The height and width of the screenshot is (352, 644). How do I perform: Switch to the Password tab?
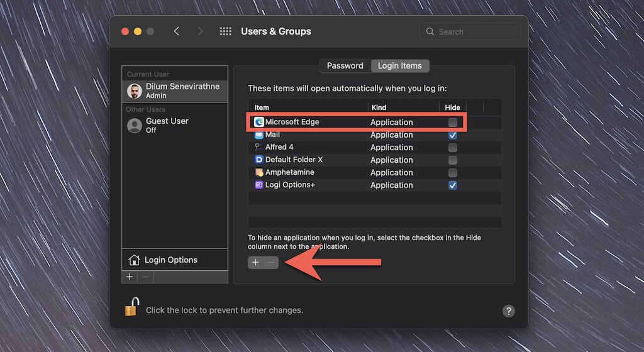[345, 65]
